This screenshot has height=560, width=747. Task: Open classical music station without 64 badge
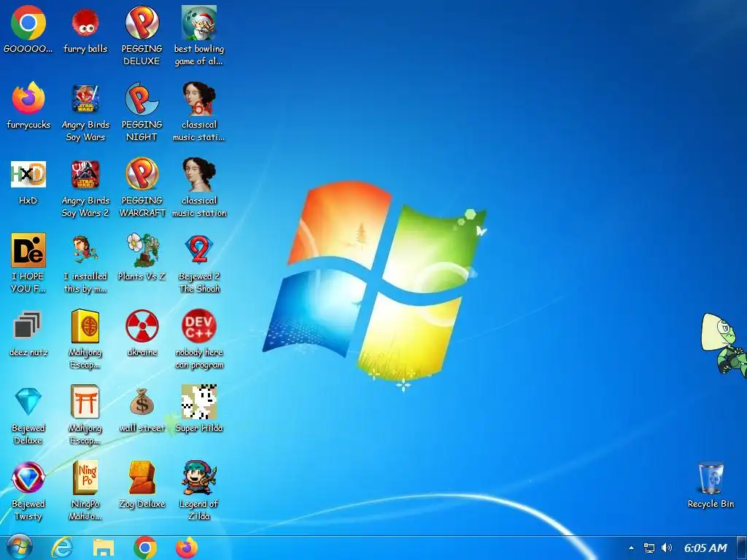198,174
